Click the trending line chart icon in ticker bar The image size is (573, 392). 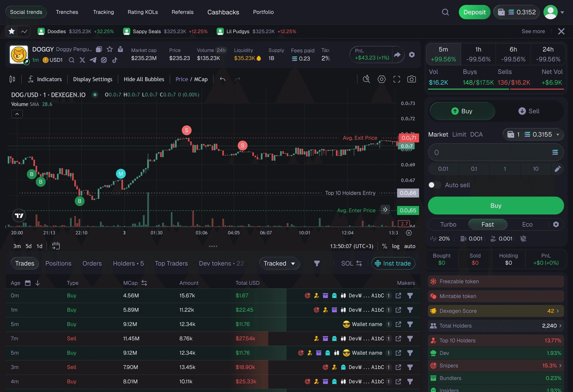coord(24,31)
